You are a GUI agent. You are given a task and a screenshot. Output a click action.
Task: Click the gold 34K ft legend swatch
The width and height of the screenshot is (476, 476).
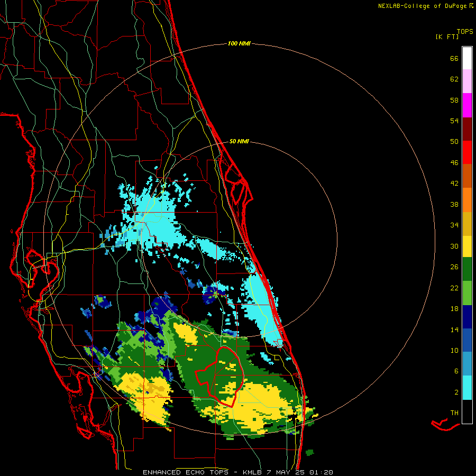[x=467, y=224]
